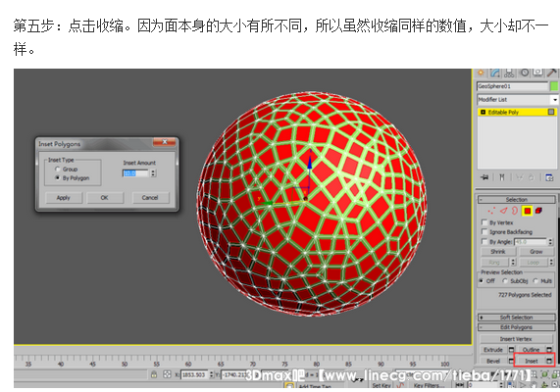Screen dimensions: 560x392
Task: Enable the By Angle checkbox
Action: [484, 242]
